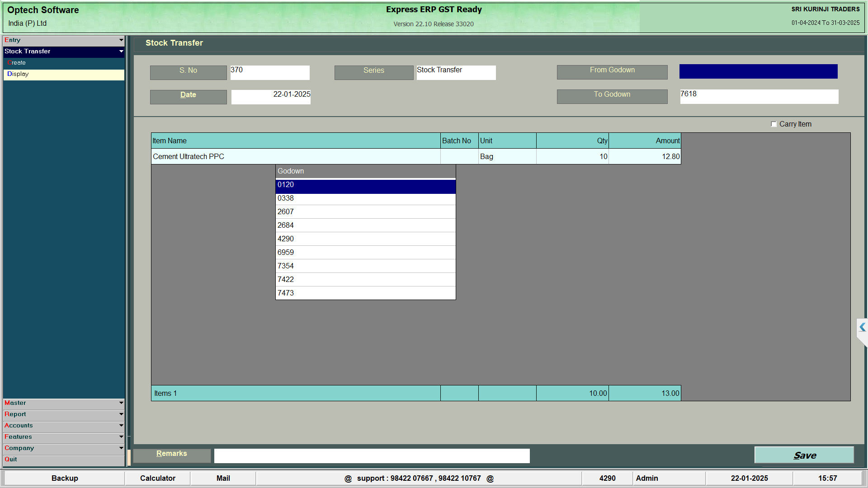This screenshot has width=868, height=488.
Task: Open Backup from the bottom bar
Action: [65, 478]
